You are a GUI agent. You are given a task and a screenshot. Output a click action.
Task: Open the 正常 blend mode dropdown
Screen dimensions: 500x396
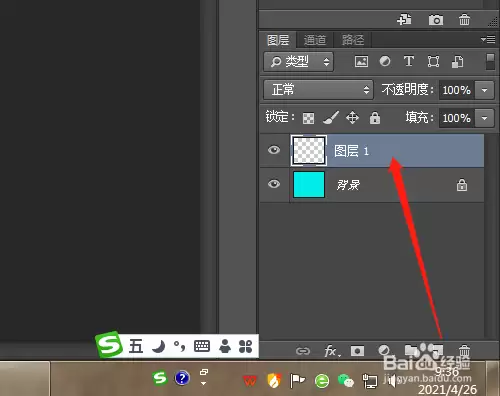click(x=318, y=90)
